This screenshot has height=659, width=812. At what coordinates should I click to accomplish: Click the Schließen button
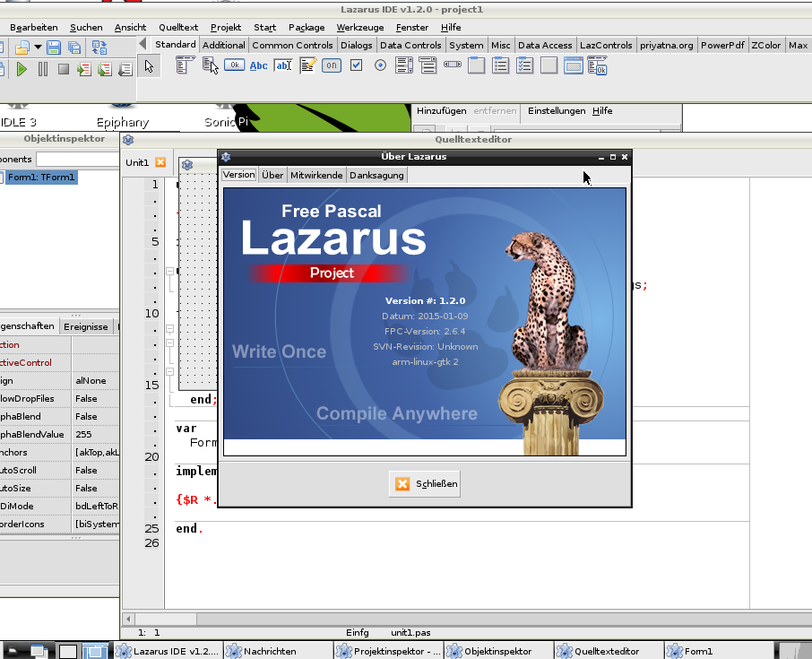pos(426,483)
